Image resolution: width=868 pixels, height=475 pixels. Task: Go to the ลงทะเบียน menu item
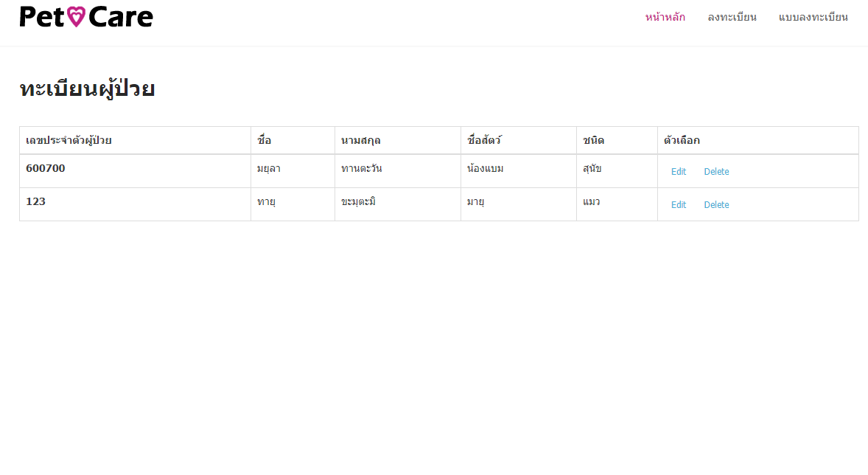(x=732, y=17)
